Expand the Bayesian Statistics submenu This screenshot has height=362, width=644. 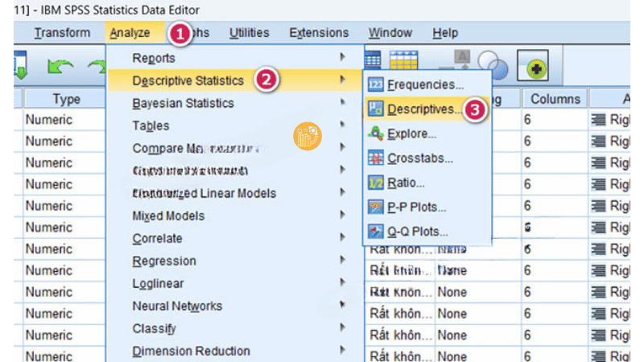tap(235, 103)
